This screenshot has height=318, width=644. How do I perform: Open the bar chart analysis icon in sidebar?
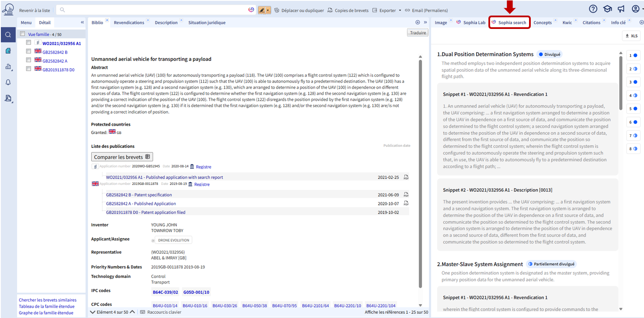coord(8,67)
